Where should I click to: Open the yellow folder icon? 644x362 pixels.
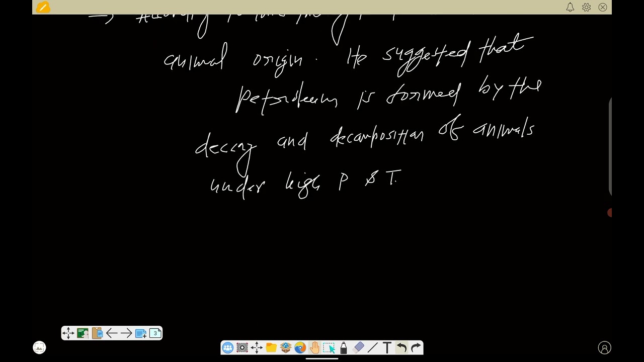(271, 347)
